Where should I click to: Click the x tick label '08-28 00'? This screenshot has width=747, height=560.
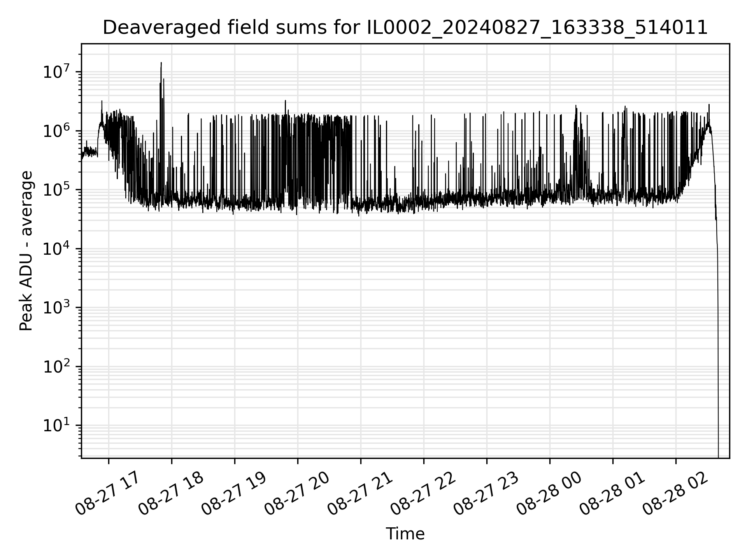(549, 494)
